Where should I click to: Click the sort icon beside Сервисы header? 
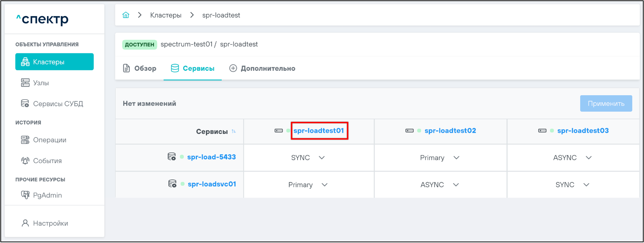pos(234,131)
